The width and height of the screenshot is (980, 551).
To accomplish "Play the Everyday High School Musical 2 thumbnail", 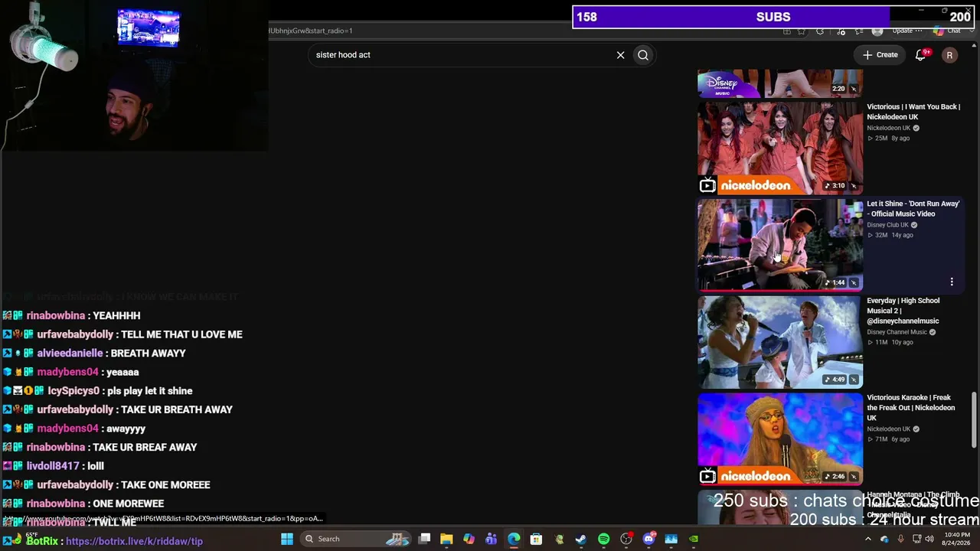I will 780,342.
